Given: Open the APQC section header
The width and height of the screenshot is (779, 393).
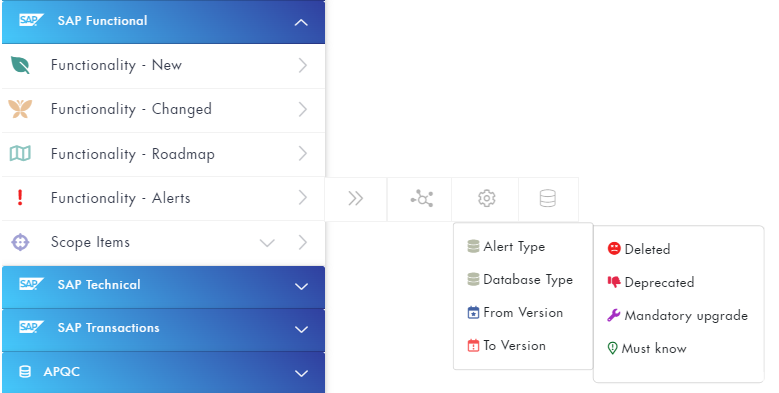Looking at the screenshot, I should (163, 373).
